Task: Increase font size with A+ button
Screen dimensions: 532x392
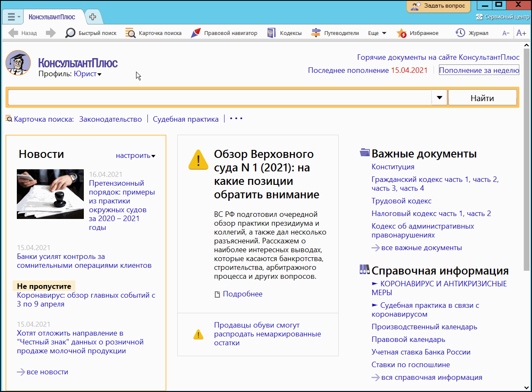Action: (x=521, y=33)
